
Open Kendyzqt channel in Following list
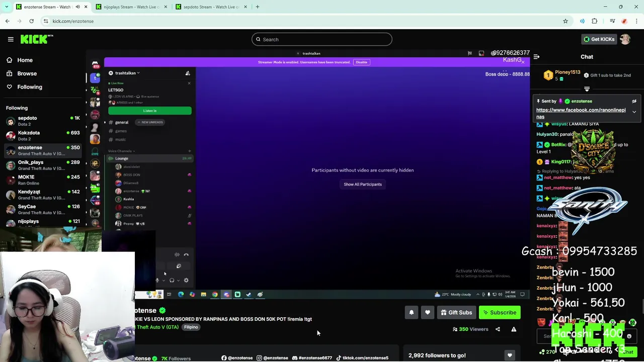point(43,194)
